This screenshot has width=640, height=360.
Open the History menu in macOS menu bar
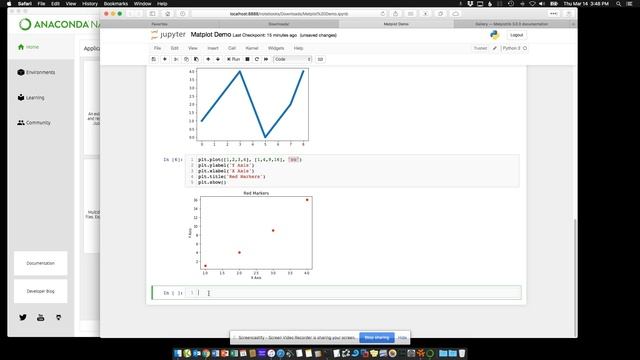(x=90, y=4)
